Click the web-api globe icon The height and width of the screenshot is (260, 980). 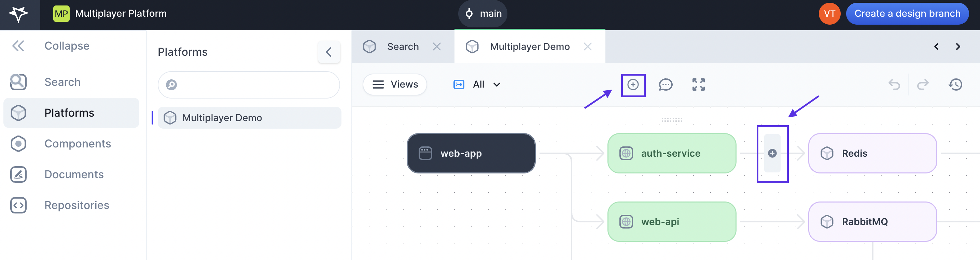pyautogui.click(x=626, y=222)
